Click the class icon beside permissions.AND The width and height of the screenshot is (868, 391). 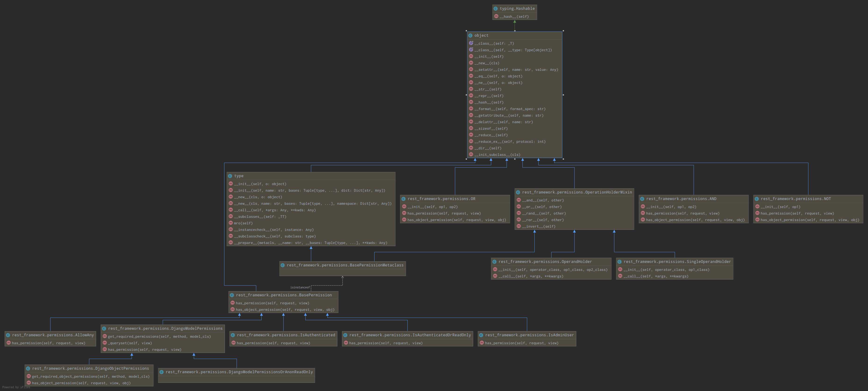click(x=642, y=199)
